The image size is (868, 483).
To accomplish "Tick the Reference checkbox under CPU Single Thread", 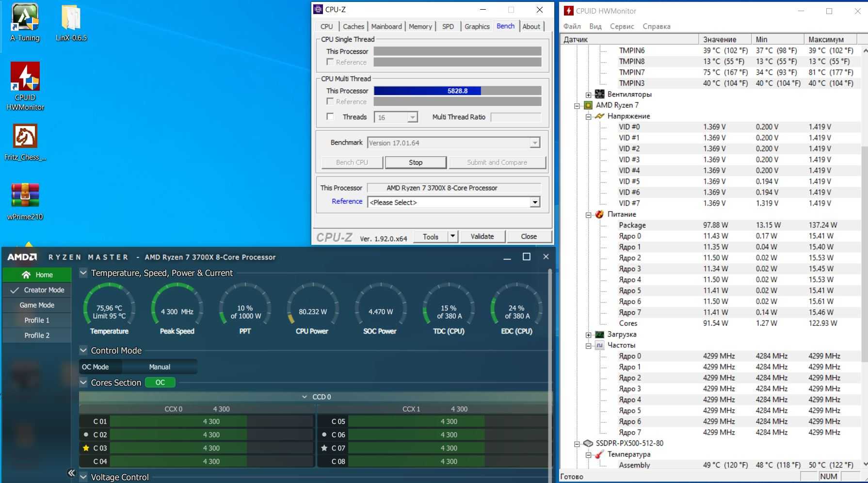I will [x=330, y=62].
